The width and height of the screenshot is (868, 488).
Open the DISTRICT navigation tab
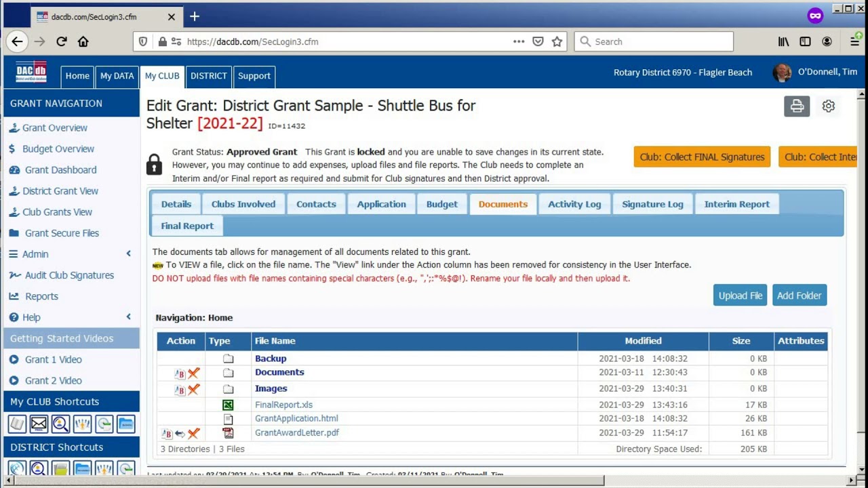(209, 76)
